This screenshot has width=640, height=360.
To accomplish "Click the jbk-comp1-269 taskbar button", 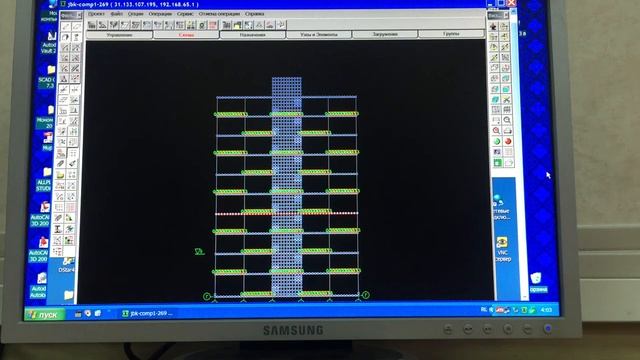I will (x=147, y=313).
